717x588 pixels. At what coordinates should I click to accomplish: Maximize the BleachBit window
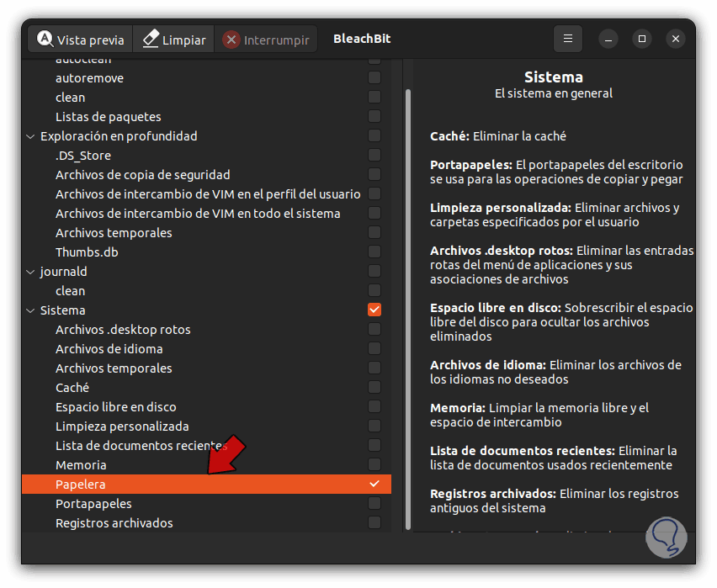pyautogui.click(x=642, y=39)
